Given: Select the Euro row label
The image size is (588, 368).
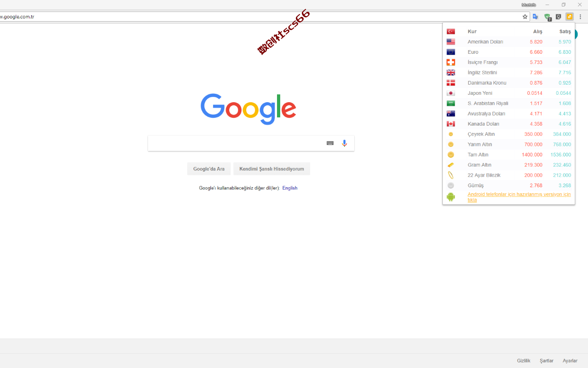Looking at the screenshot, I should coord(473,52).
